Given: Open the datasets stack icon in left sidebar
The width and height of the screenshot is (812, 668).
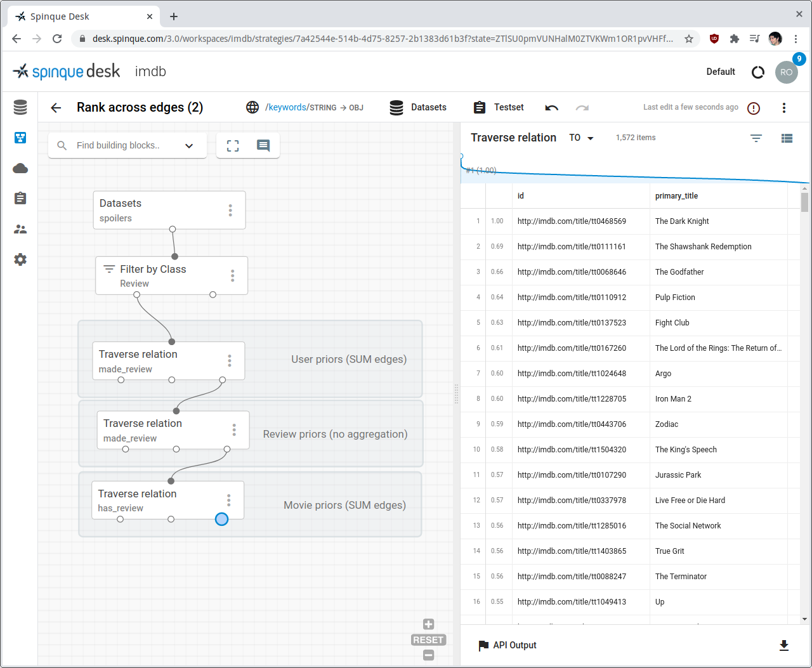Looking at the screenshot, I should [x=20, y=107].
